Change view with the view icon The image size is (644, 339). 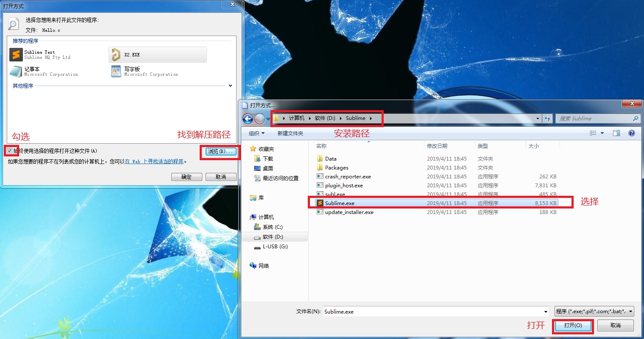coord(593,133)
